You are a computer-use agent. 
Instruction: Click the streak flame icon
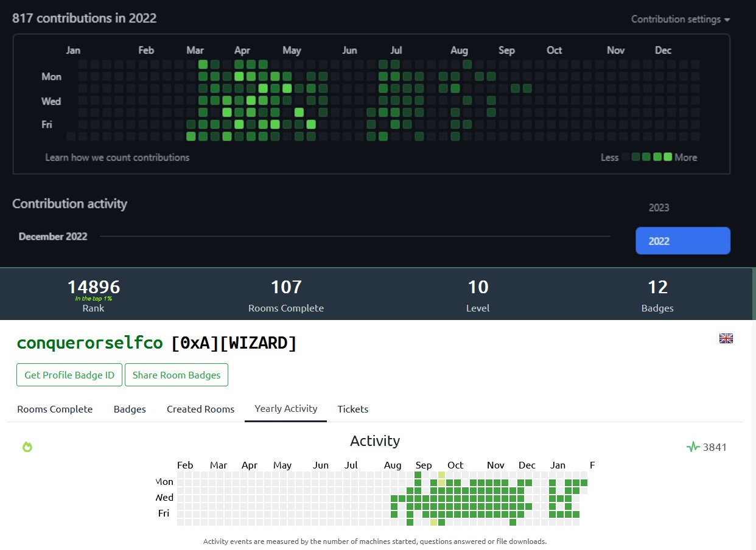(x=27, y=447)
